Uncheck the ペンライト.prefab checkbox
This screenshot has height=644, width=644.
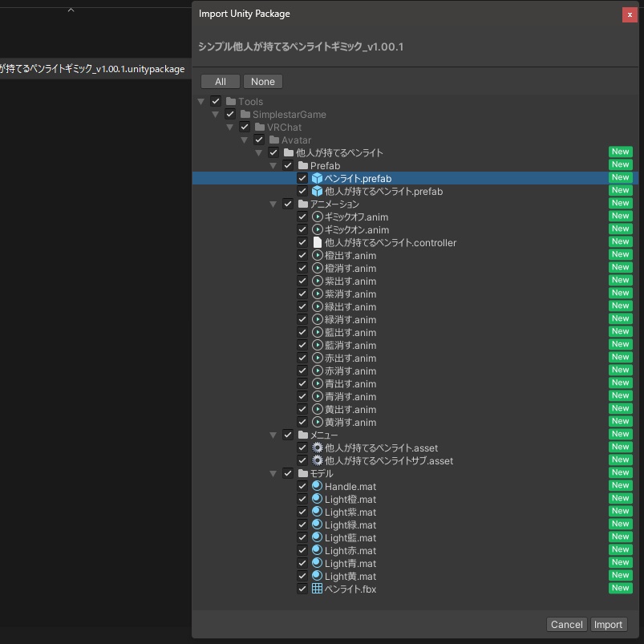pyautogui.click(x=302, y=178)
